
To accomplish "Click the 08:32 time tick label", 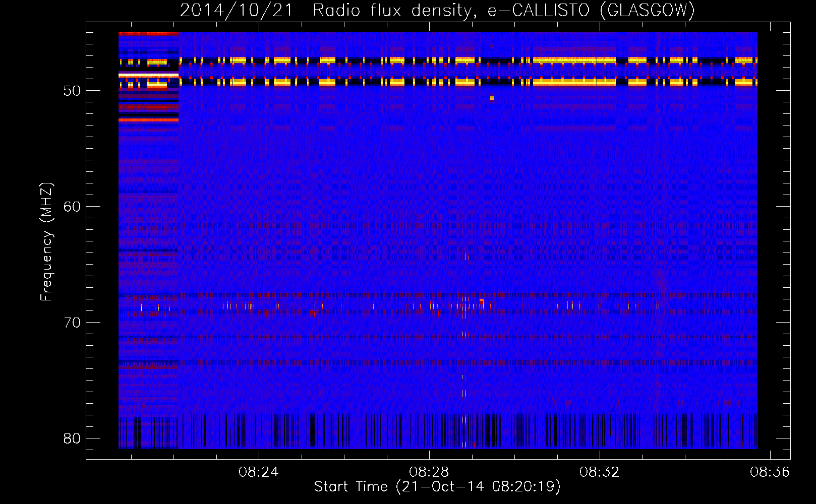I will pos(600,472).
